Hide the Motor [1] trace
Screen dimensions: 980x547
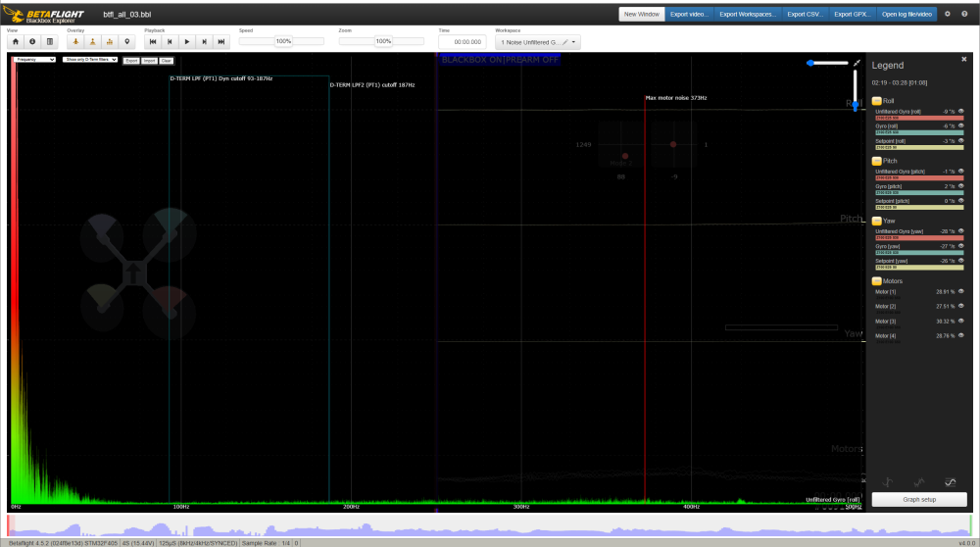pyautogui.click(x=961, y=292)
